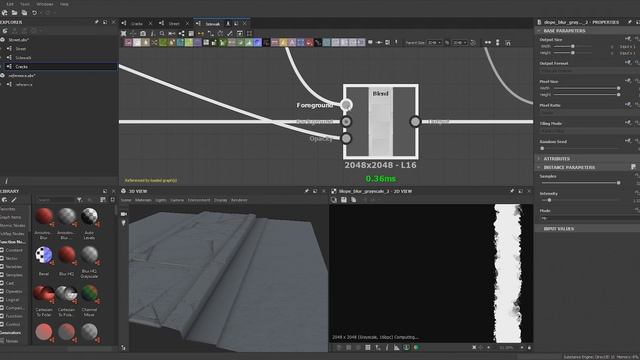Adjust the Samples slider handle

(x=618, y=183)
